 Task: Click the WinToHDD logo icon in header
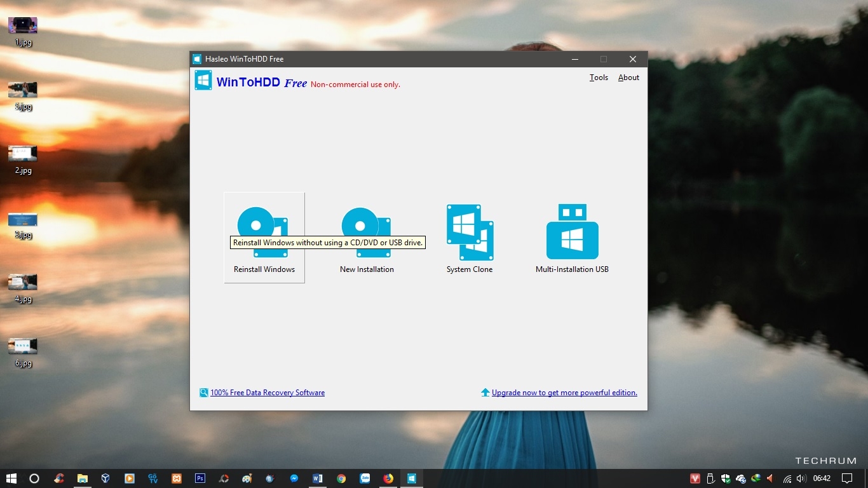203,80
